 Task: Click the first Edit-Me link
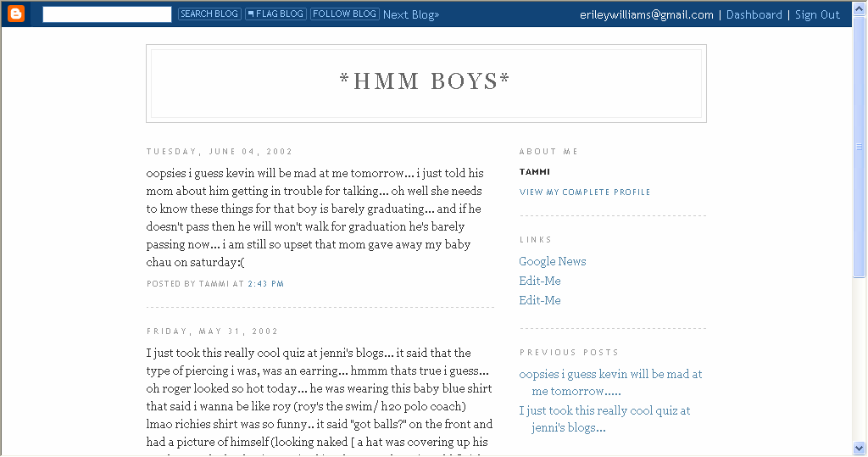(x=540, y=281)
